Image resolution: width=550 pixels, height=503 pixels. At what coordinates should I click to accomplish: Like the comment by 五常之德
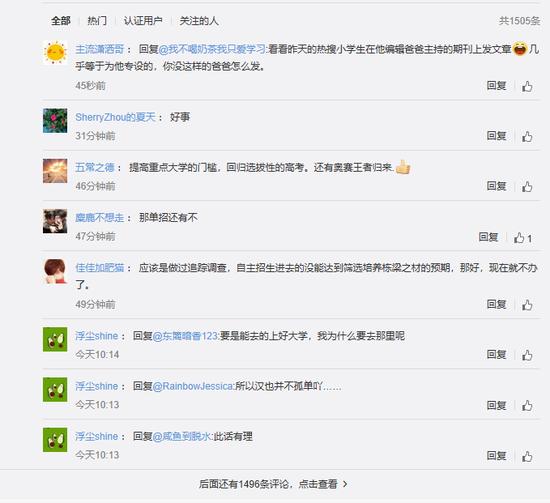[527, 187]
